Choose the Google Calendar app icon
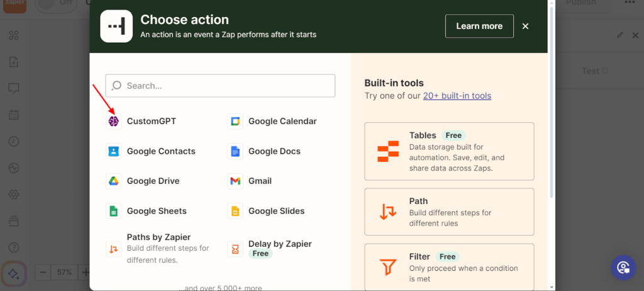This screenshot has height=291, width=644. 235,122
